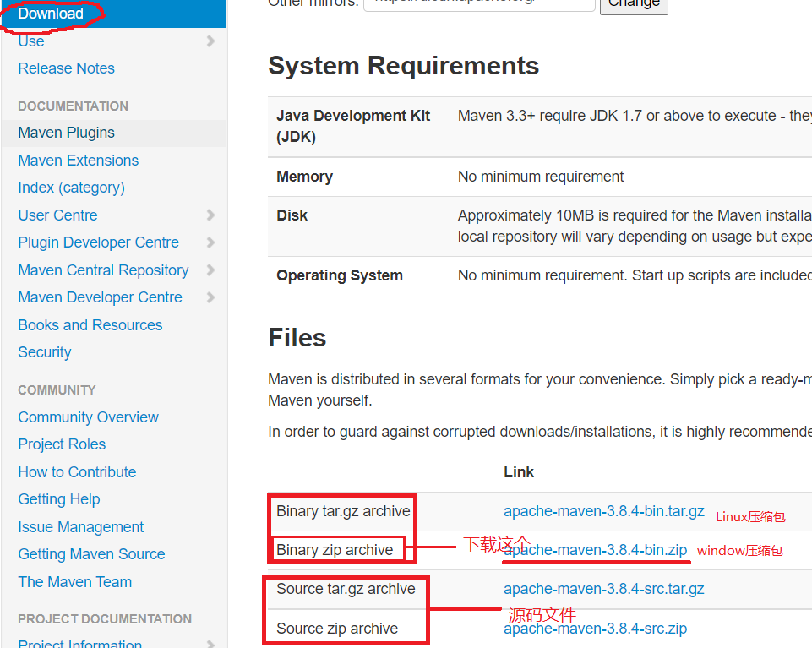Click the COMMUNITY section label

57,390
